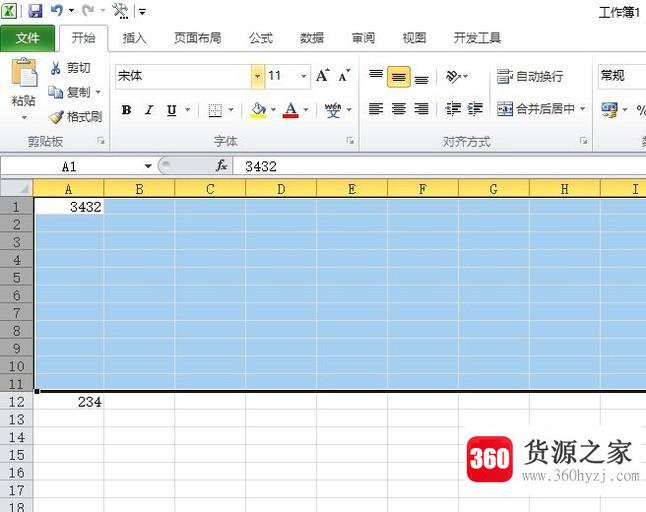Toggle italic I formatting
Viewport: 646px width, 512px height.
(x=149, y=110)
